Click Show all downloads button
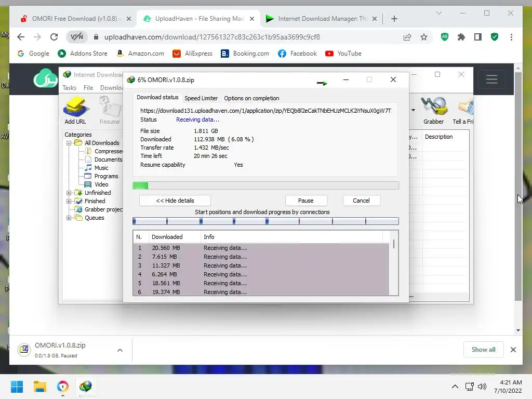This screenshot has width=532, height=399. [x=483, y=350]
